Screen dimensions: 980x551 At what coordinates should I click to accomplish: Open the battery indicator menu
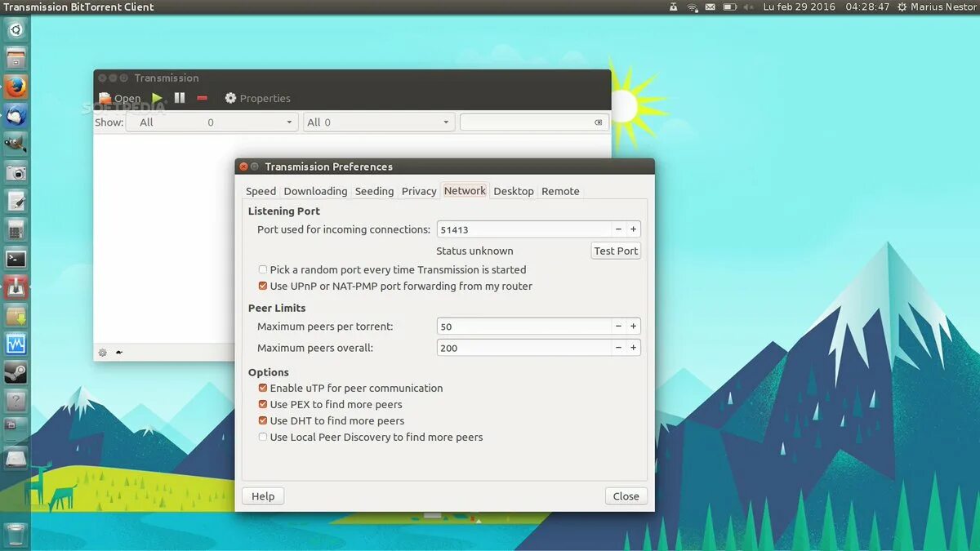point(729,7)
